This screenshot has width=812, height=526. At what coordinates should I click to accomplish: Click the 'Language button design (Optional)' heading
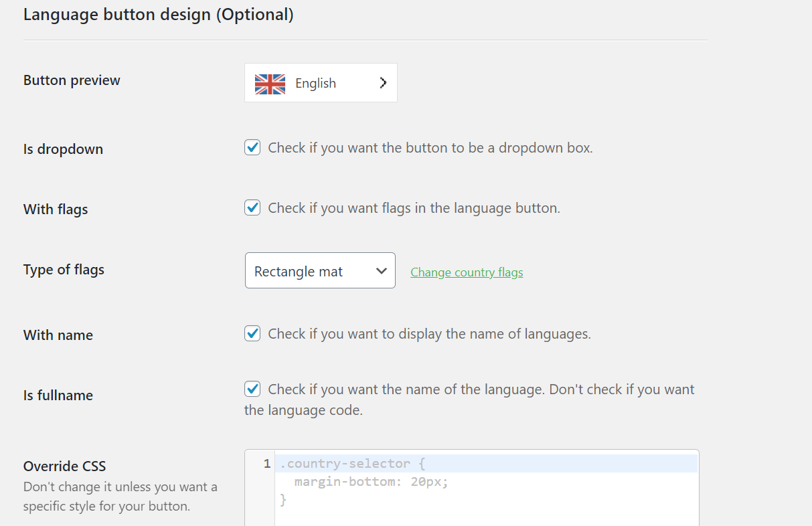tap(158, 15)
